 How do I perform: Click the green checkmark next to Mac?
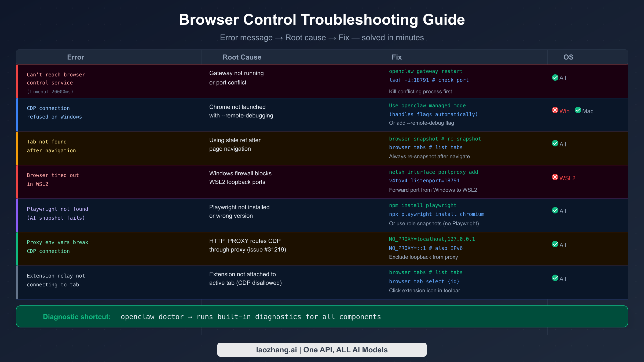point(577,111)
